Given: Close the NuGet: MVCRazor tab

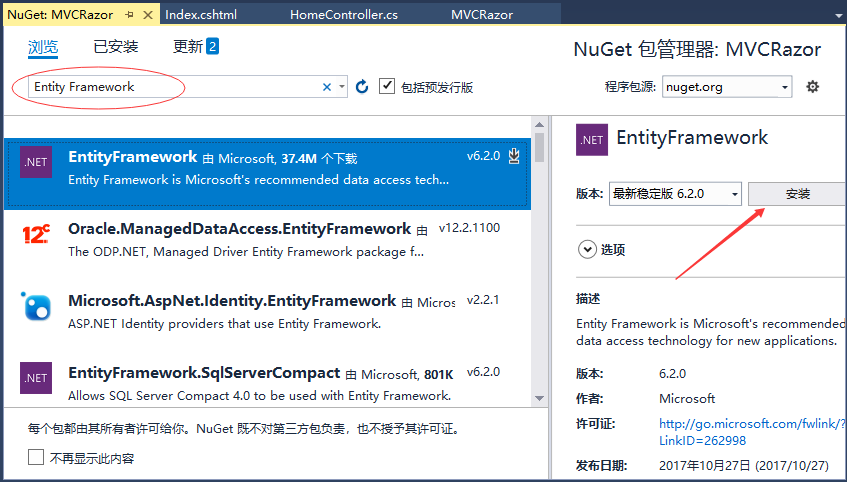Looking at the screenshot, I should [148, 15].
